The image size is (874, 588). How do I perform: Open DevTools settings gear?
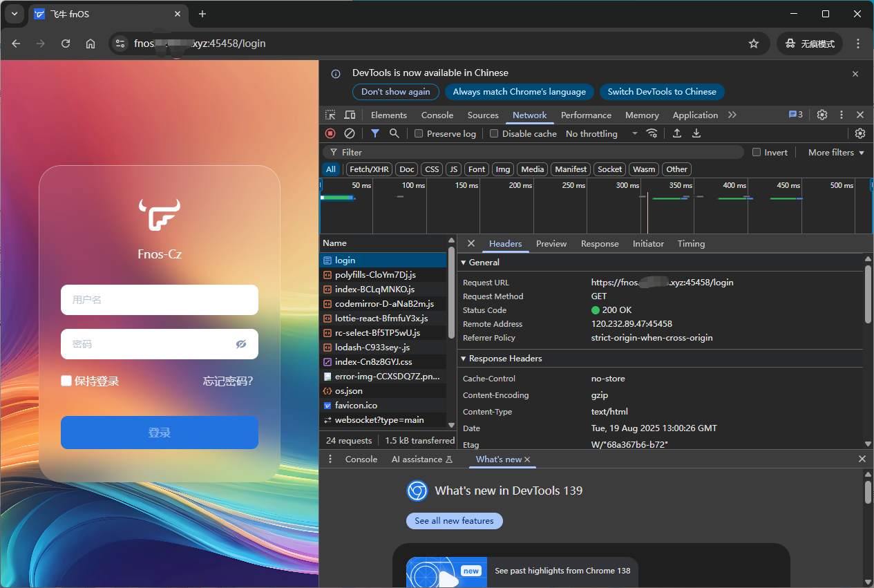(822, 115)
